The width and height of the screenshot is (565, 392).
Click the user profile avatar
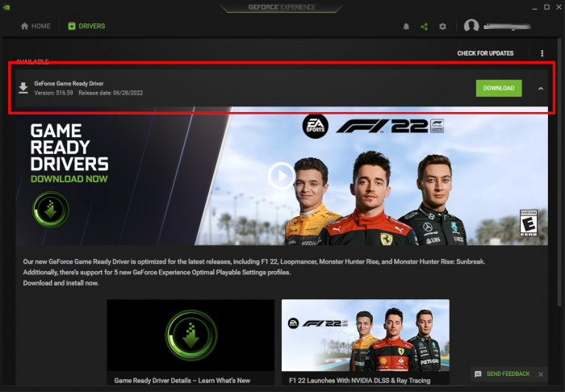[471, 26]
